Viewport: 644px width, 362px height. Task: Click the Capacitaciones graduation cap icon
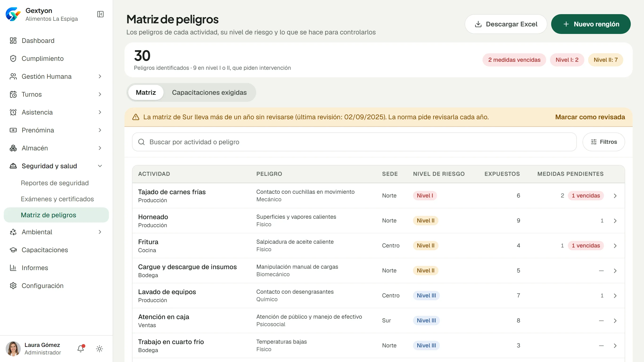tap(13, 250)
